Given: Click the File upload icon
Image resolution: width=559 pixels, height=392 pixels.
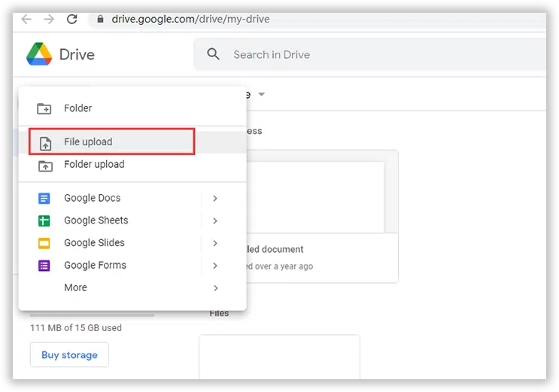Looking at the screenshot, I should [x=45, y=143].
